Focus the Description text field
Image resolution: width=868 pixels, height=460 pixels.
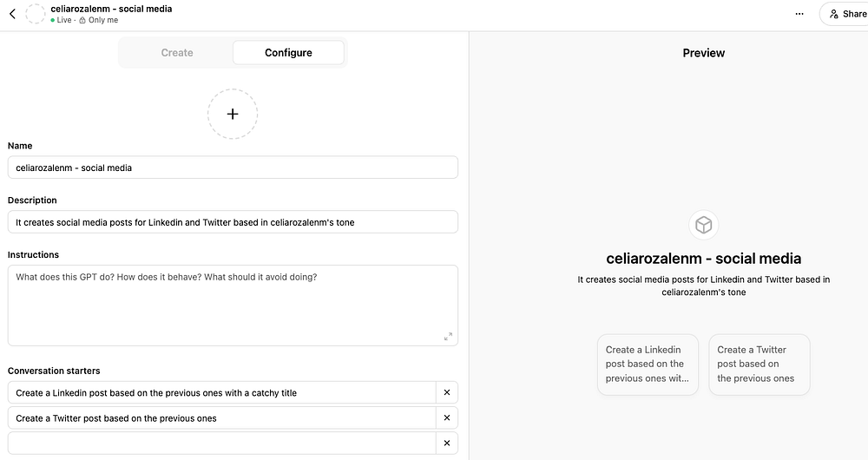click(x=233, y=222)
